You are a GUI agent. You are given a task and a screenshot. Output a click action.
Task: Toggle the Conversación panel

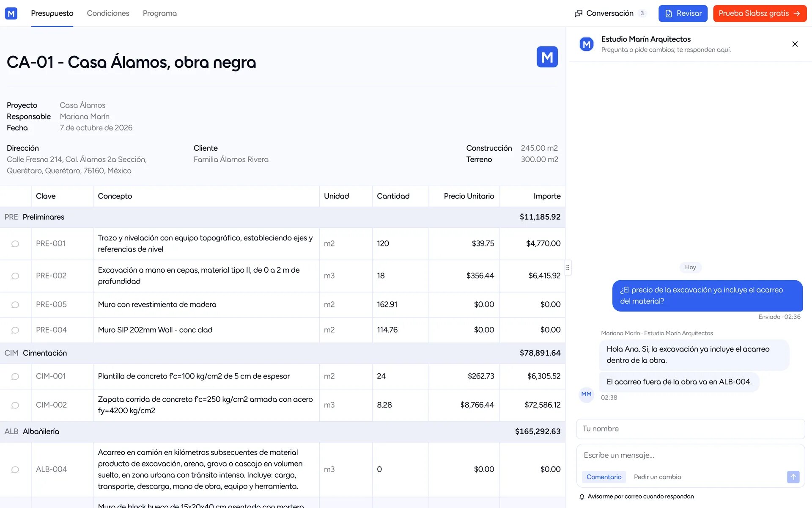[610, 13]
